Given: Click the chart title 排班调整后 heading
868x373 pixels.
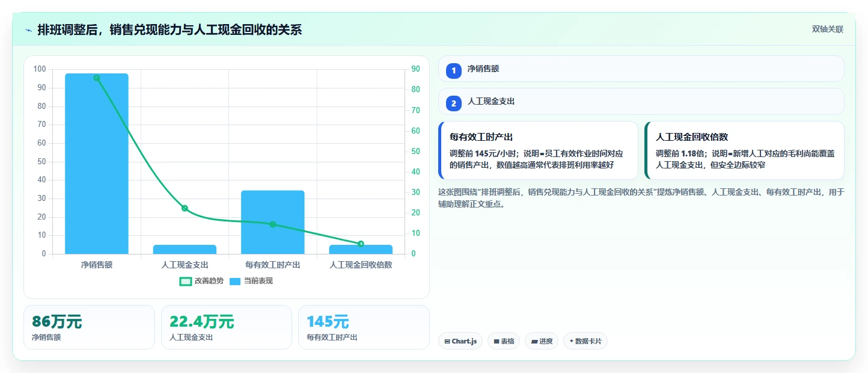Looking at the screenshot, I should pos(170,30).
